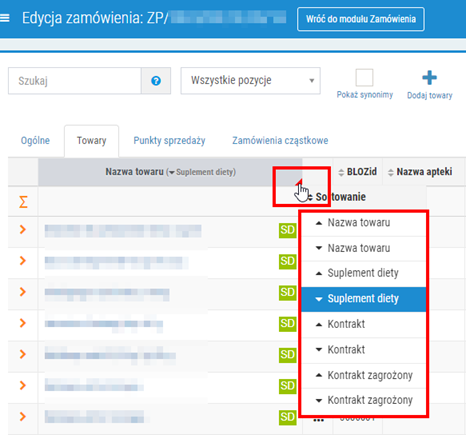This screenshot has height=435, width=466.
Task: Click Wróć do modułu Zamówienia button
Action: pyautogui.click(x=361, y=19)
